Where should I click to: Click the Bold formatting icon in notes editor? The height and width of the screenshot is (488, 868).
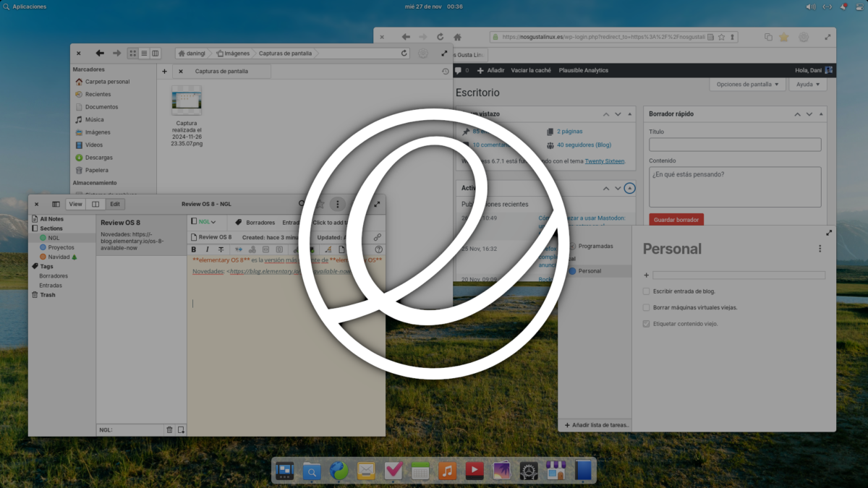click(x=194, y=249)
